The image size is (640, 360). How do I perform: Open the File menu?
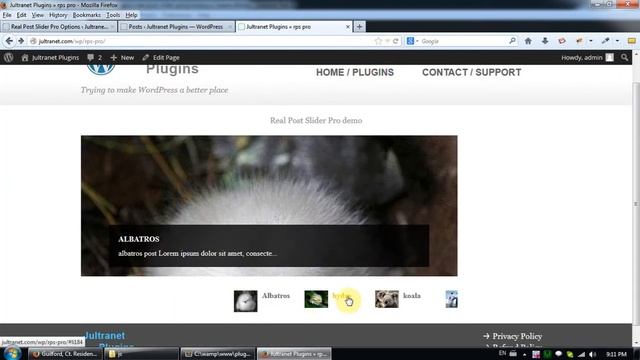tap(7, 15)
